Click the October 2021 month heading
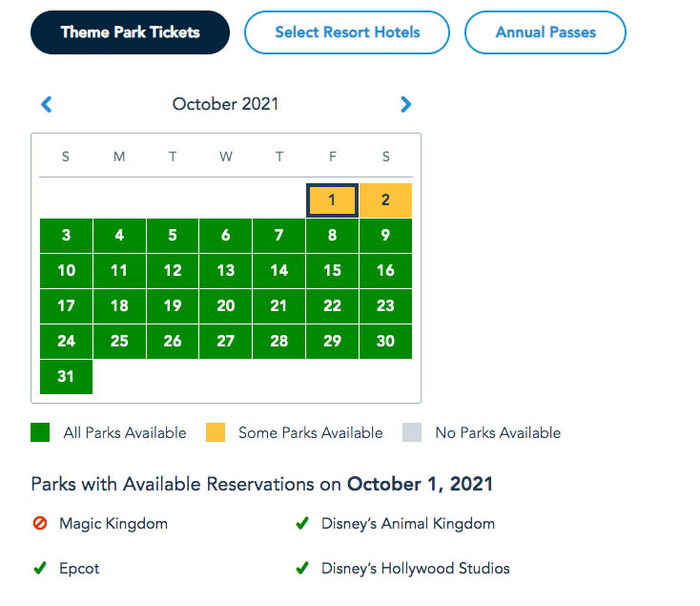Viewport: 700px width, 606px height. (x=225, y=104)
